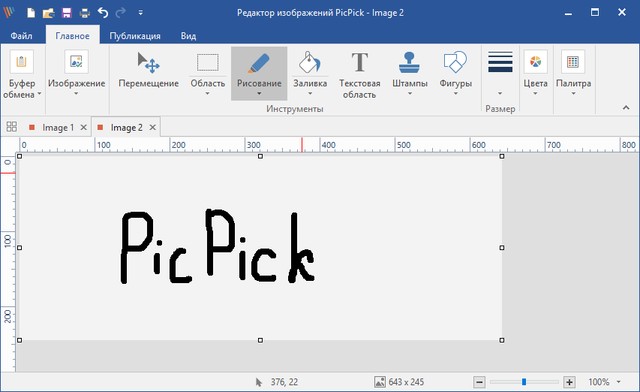Click the line thickness Размер icon
Viewport: 640px width, 392px height.
[500, 62]
